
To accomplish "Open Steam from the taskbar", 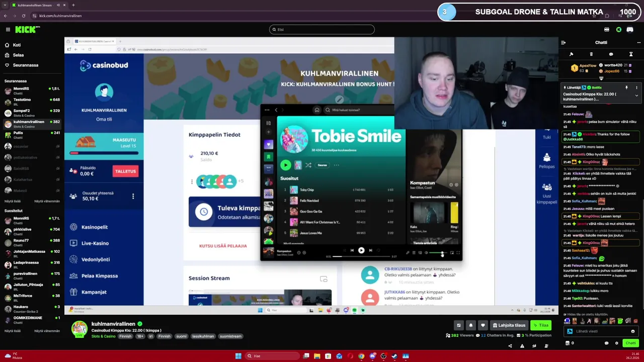I will click(x=394, y=356).
